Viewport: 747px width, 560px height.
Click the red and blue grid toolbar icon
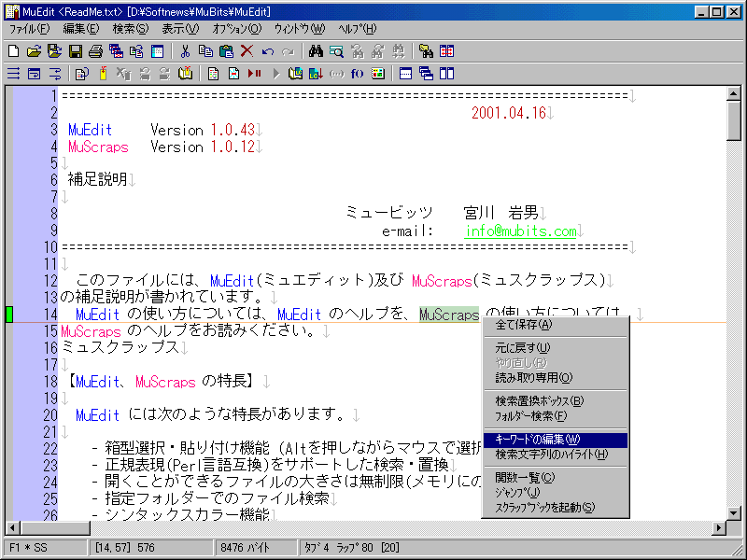click(446, 51)
